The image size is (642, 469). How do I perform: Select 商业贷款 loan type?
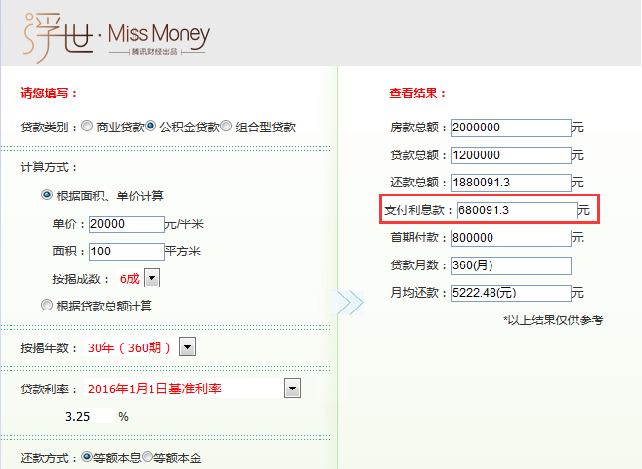tap(88, 127)
